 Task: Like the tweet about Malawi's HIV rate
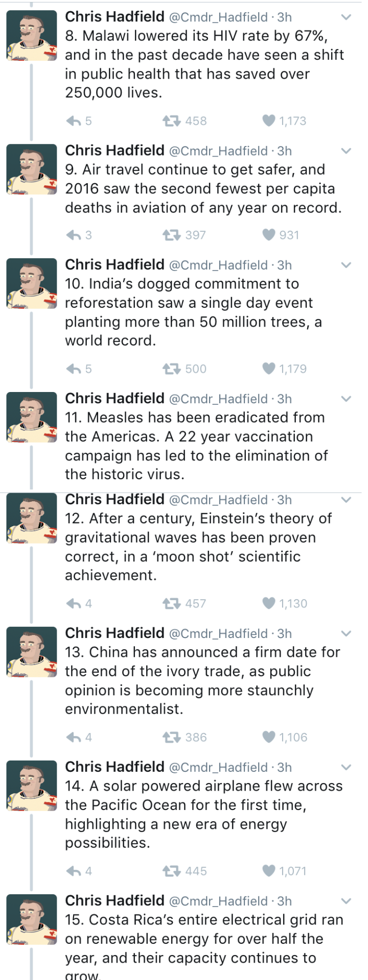pyautogui.click(x=269, y=121)
